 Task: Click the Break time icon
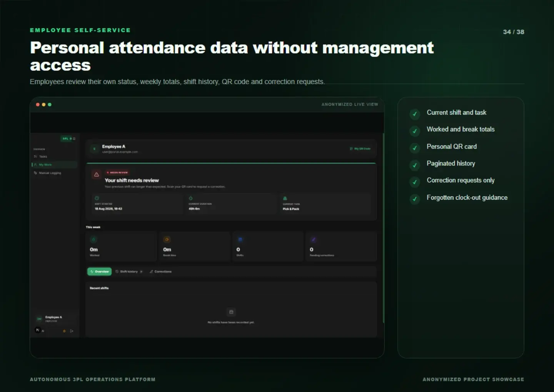pyautogui.click(x=167, y=239)
